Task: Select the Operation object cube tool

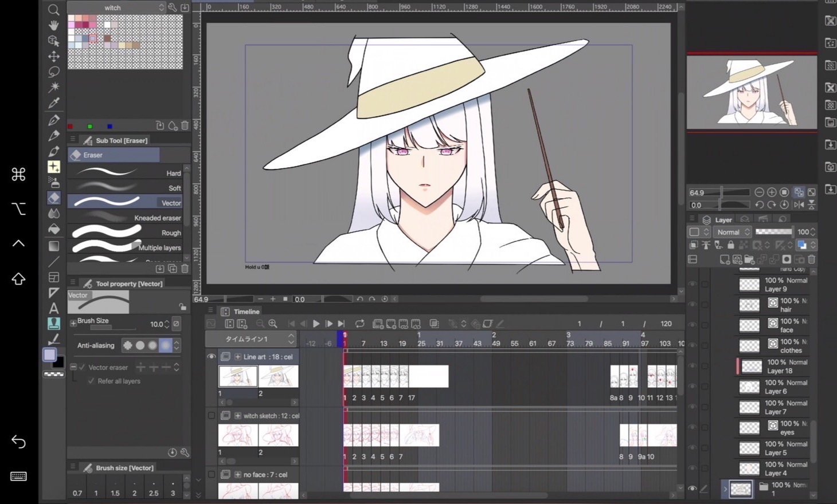Action: [x=54, y=41]
